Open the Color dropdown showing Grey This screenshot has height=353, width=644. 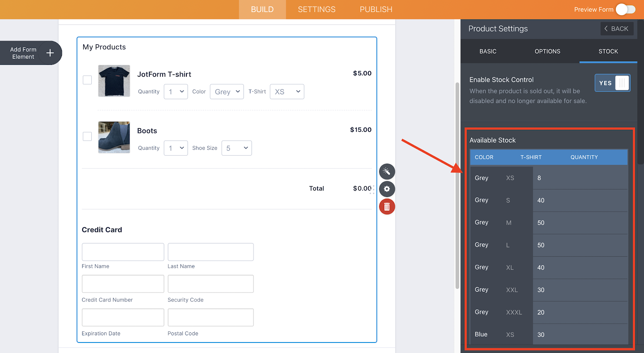pos(227,91)
